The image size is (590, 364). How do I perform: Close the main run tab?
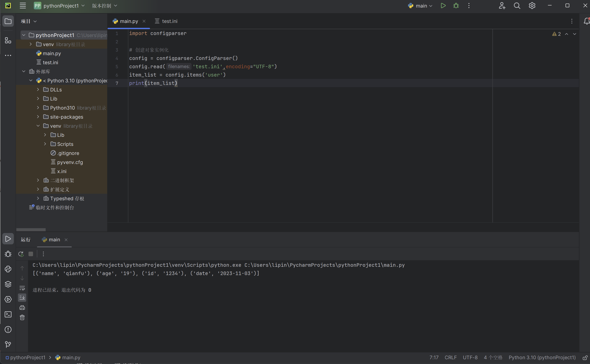tap(66, 240)
